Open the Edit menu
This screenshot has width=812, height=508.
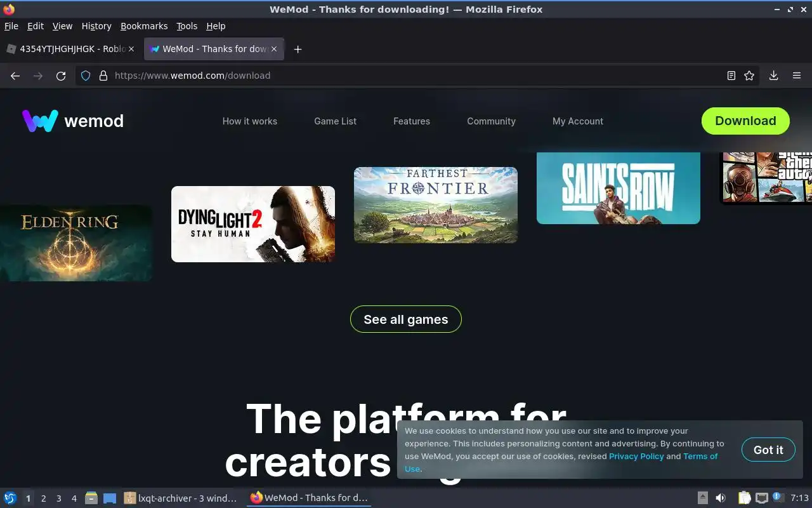[36, 26]
